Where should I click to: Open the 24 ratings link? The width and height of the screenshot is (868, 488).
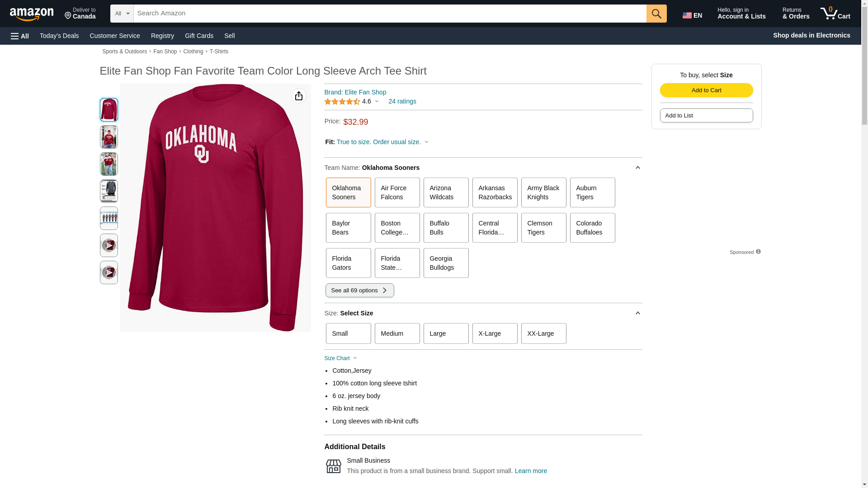click(402, 101)
